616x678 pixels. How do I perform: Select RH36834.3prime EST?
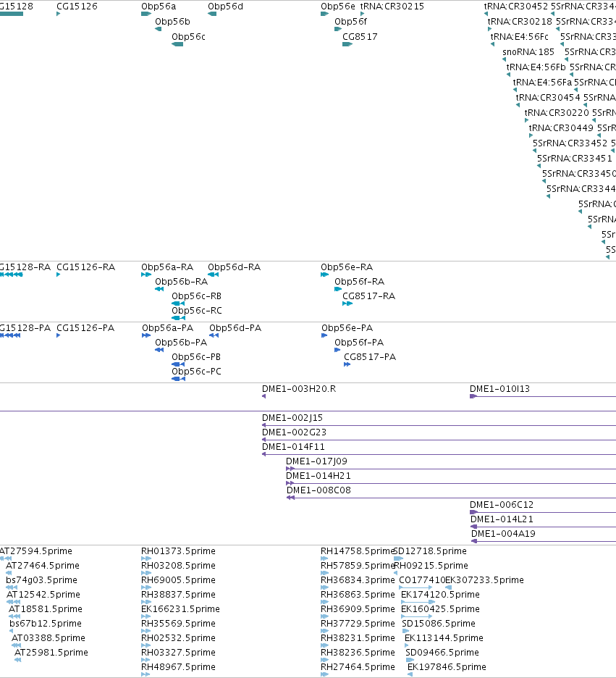pyautogui.click(x=325, y=587)
